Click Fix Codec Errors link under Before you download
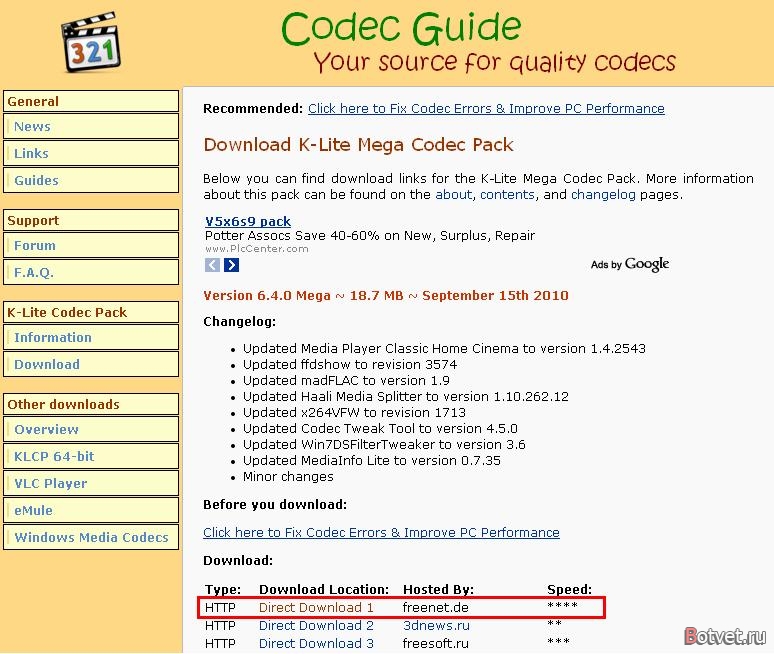The height and width of the screenshot is (654, 774). coord(381,533)
